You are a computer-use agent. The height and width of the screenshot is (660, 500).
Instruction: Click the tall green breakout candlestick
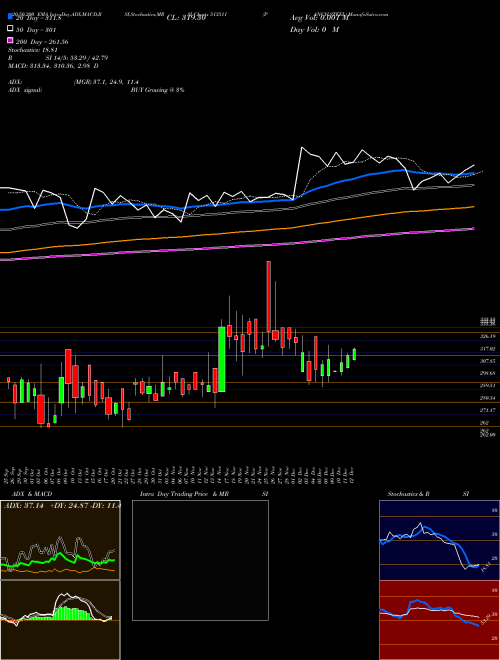point(221,359)
